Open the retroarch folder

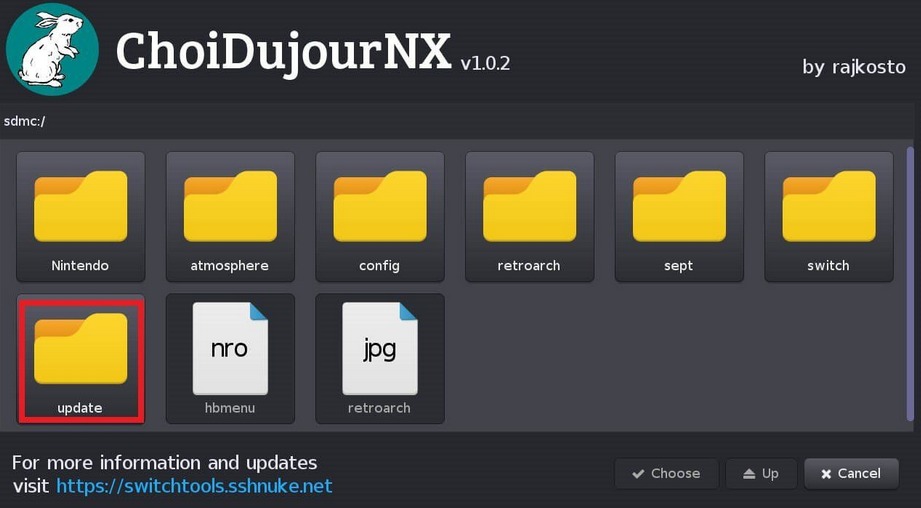[x=529, y=217]
